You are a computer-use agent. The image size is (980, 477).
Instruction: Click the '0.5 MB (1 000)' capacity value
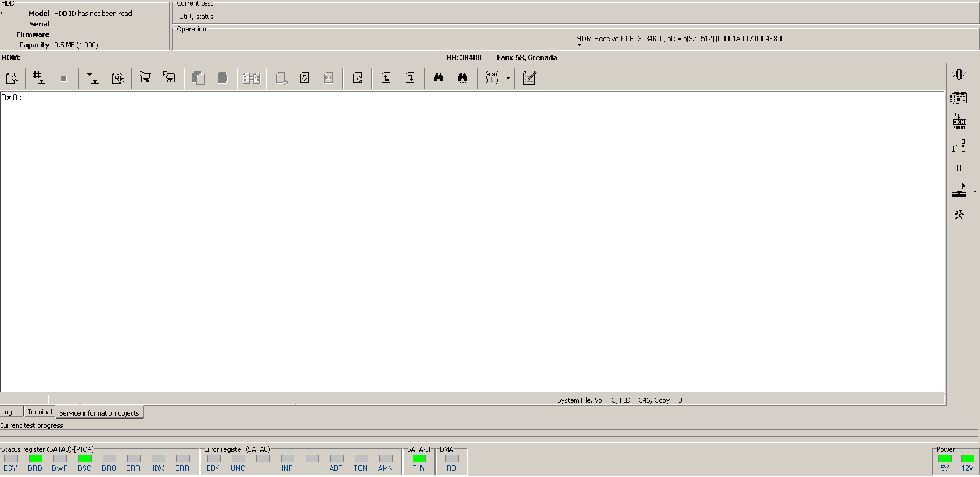tap(76, 45)
